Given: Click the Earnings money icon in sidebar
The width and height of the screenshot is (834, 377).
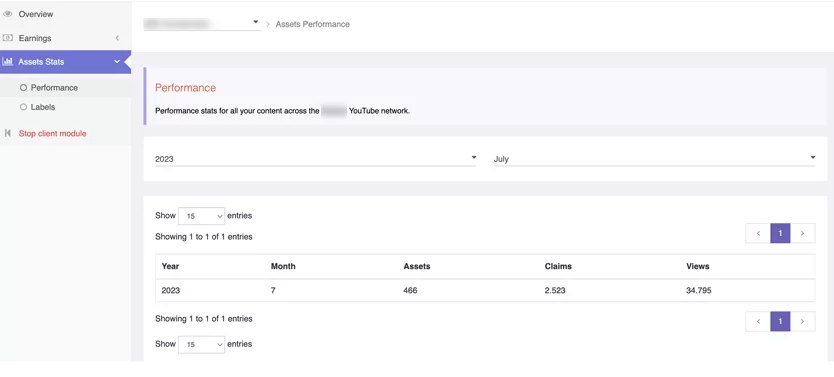Looking at the screenshot, I should pos(7,38).
